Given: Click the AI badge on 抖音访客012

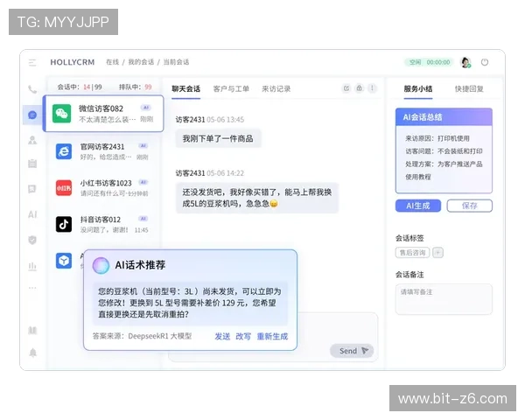Looking at the screenshot, I should [143, 219].
